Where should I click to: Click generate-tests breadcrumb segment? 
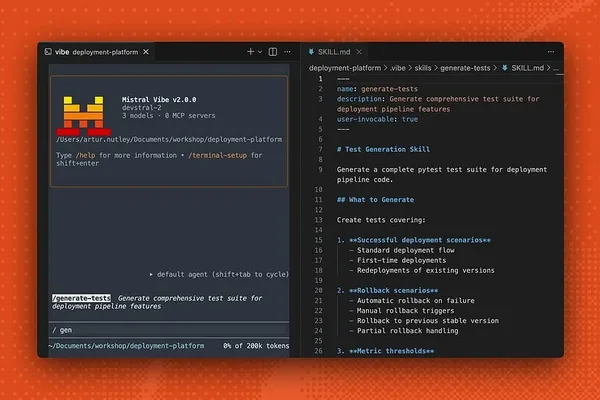pyautogui.click(x=465, y=68)
